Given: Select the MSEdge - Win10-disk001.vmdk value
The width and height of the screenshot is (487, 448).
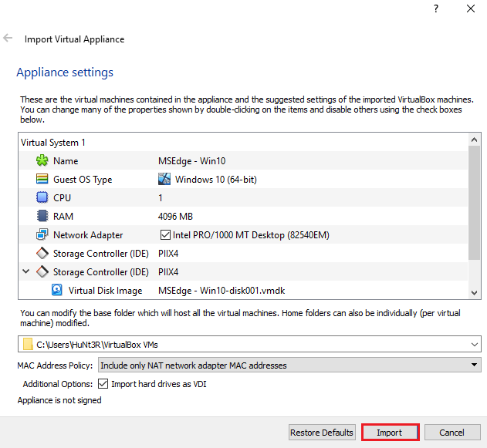Looking at the screenshot, I should click(222, 291).
